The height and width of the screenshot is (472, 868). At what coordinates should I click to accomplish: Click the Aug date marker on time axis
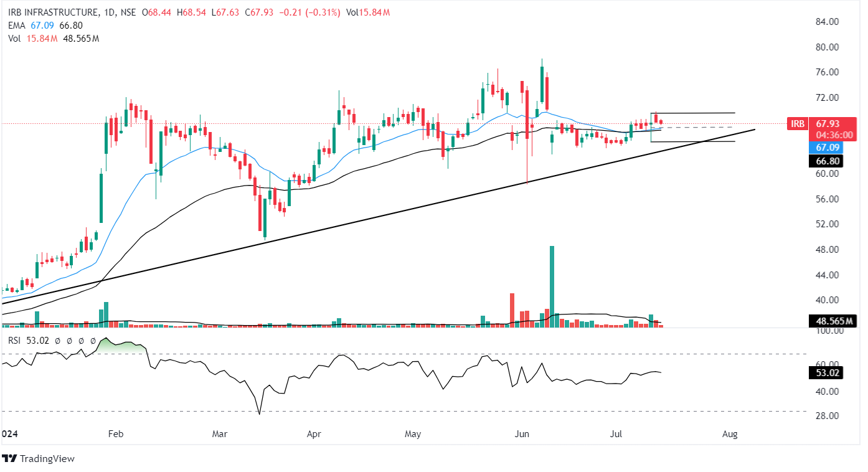[730, 433]
